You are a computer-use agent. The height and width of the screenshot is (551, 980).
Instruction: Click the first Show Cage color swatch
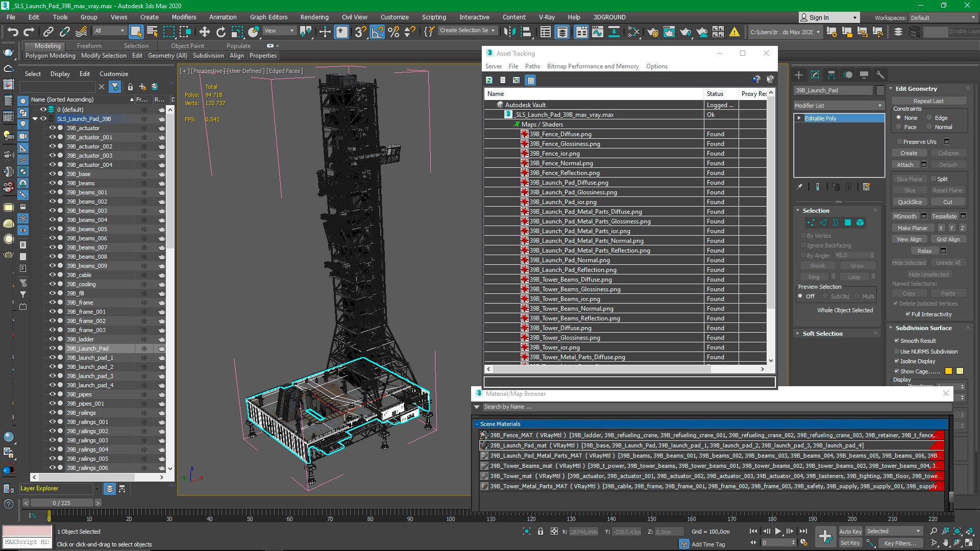tap(948, 371)
